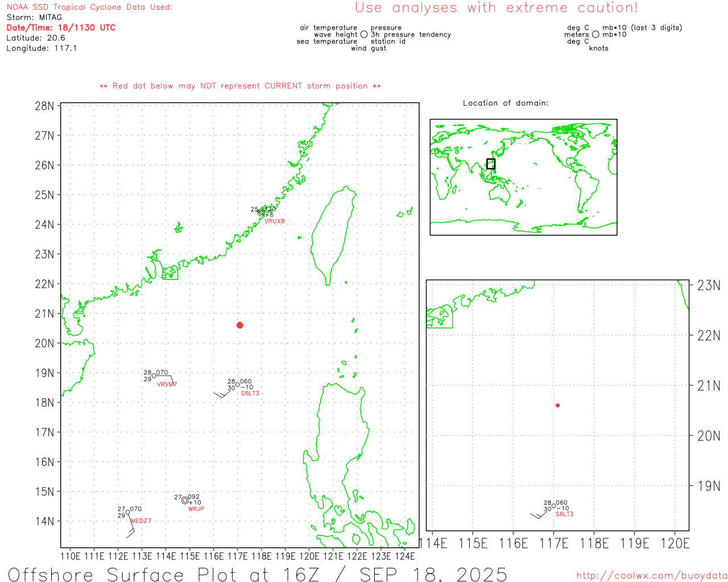Click the legend circle beside 'wave height'
This screenshot has width=728, height=582.
pos(364,34)
